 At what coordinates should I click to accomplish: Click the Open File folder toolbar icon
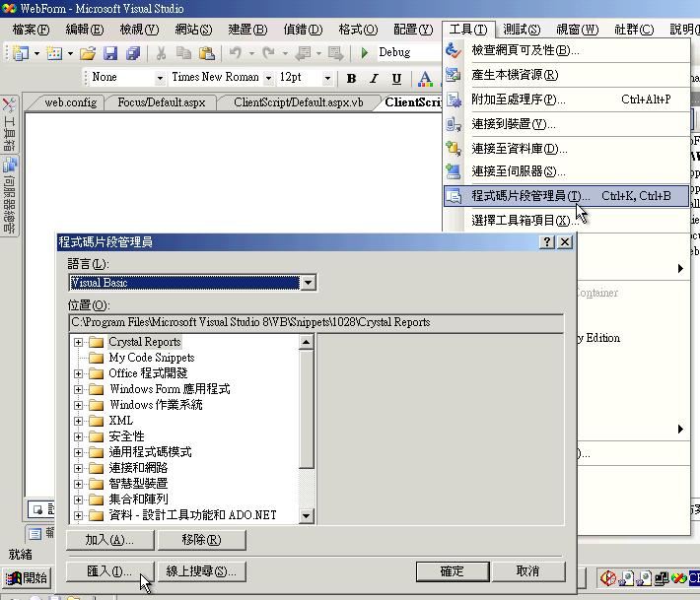88,53
